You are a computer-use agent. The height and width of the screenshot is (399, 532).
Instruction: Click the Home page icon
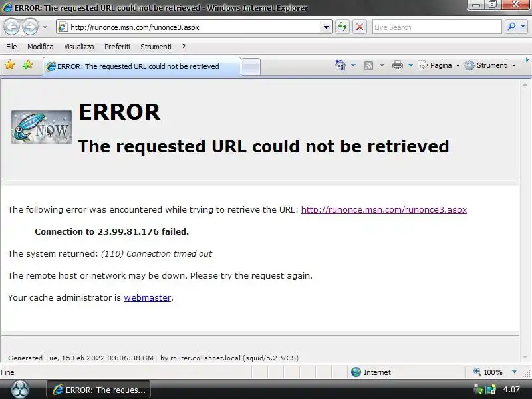click(x=340, y=65)
